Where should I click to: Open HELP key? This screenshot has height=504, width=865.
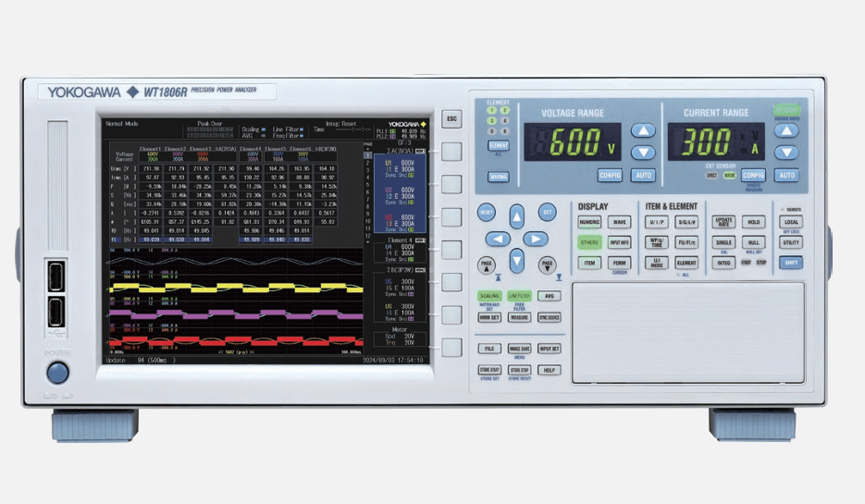550,370
